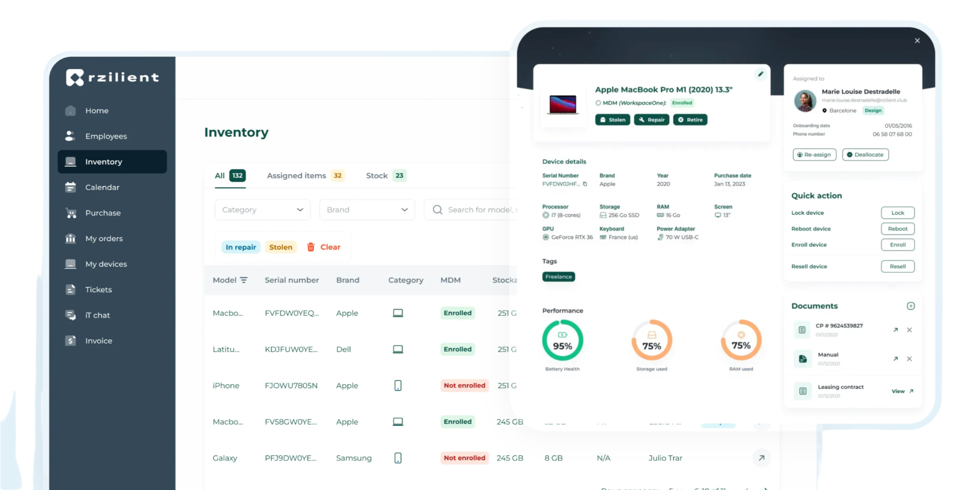Retire the MacBook device
This screenshot has width=980, height=490.
pyautogui.click(x=690, y=120)
